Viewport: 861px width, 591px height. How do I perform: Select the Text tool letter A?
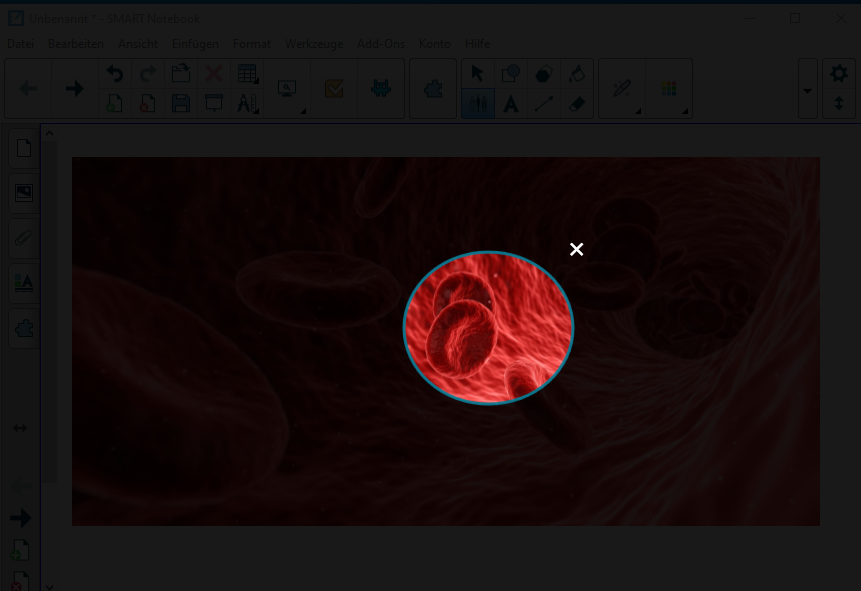pos(511,104)
